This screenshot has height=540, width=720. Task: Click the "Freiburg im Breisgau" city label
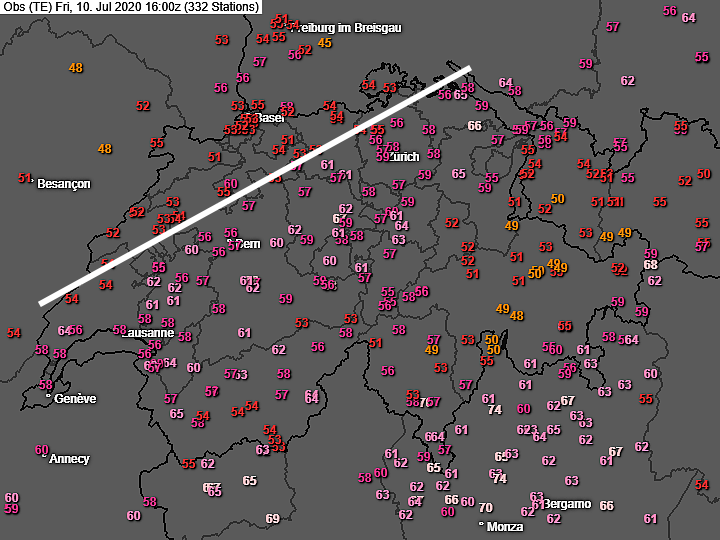pos(346,28)
